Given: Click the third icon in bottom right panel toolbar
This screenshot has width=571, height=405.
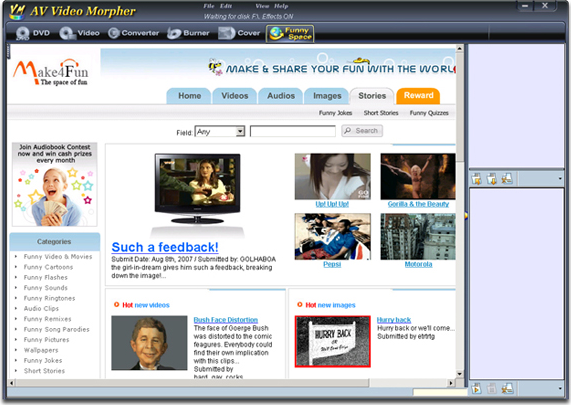Looking at the screenshot, I should pyautogui.click(x=507, y=389).
